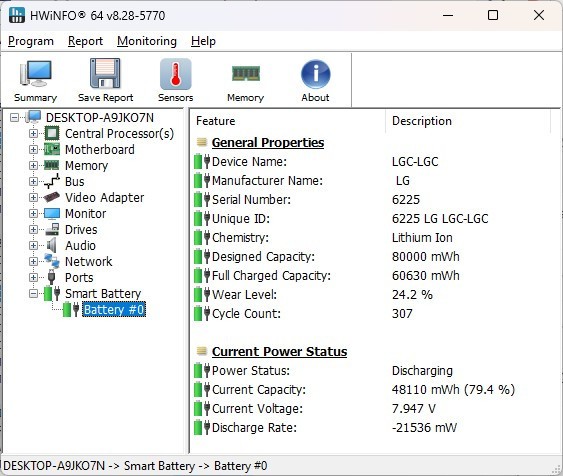Expand the Central Processor(s) node
This screenshot has width=563, height=476.
pos(33,134)
